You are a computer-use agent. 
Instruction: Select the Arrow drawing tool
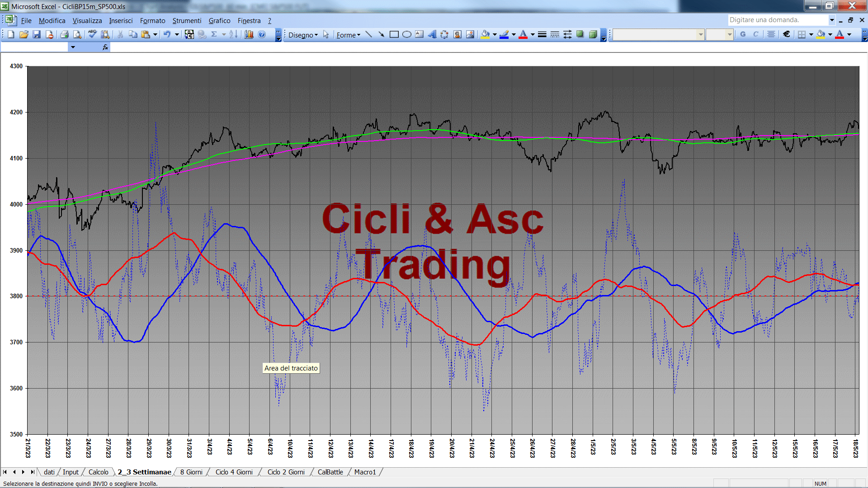point(382,34)
